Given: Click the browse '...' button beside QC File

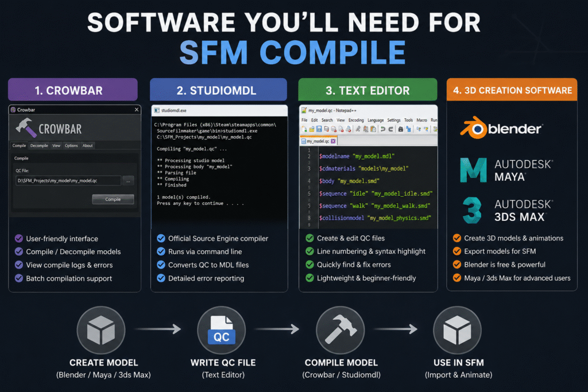Looking at the screenshot, I should pos(128,181).
